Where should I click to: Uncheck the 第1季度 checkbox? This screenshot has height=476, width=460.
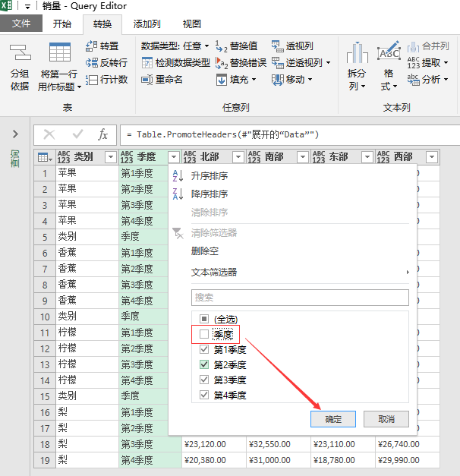[204, 349]
